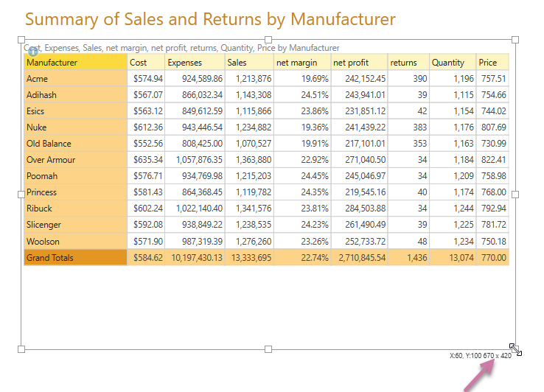The height and width of the screenshot is (392, 544).
Task: Select the Manufacturer column header
Action: coord(76,63)
